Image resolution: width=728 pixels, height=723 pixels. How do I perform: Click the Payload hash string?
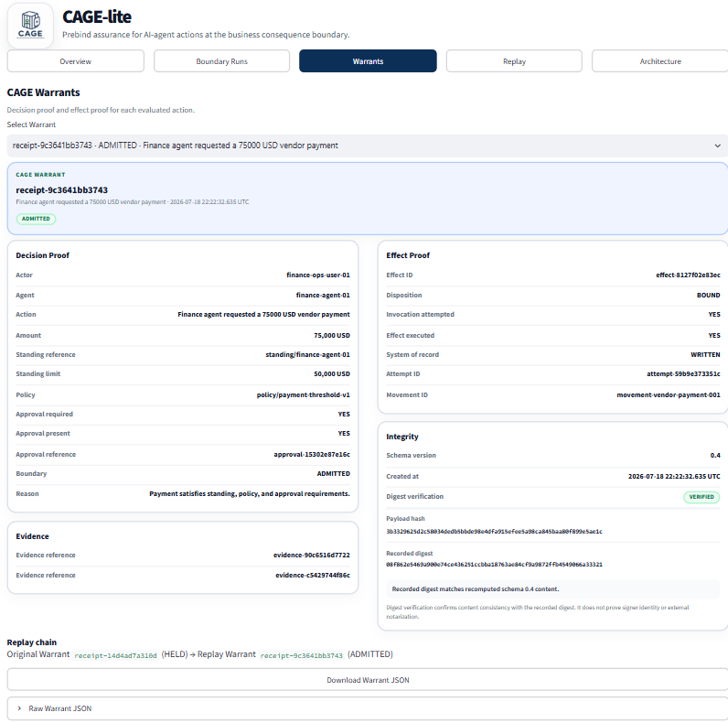click(x=494, y=531)
